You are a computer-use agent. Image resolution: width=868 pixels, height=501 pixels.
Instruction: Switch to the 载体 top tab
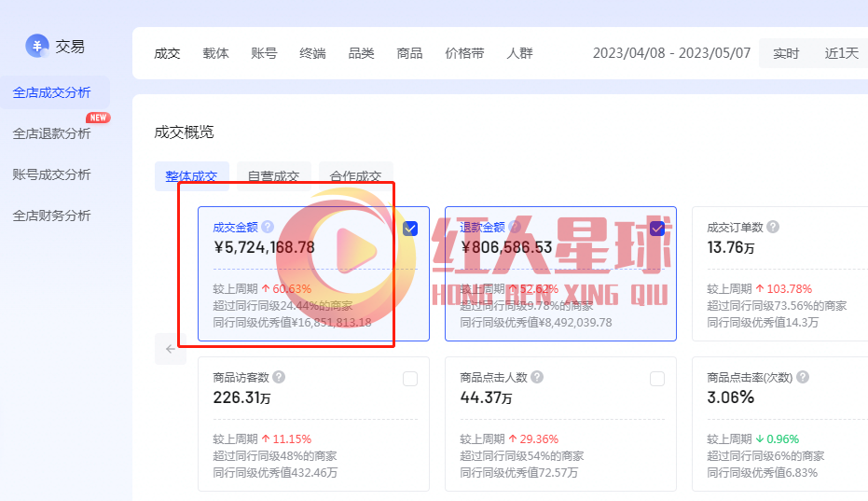(x=215, y=53)
